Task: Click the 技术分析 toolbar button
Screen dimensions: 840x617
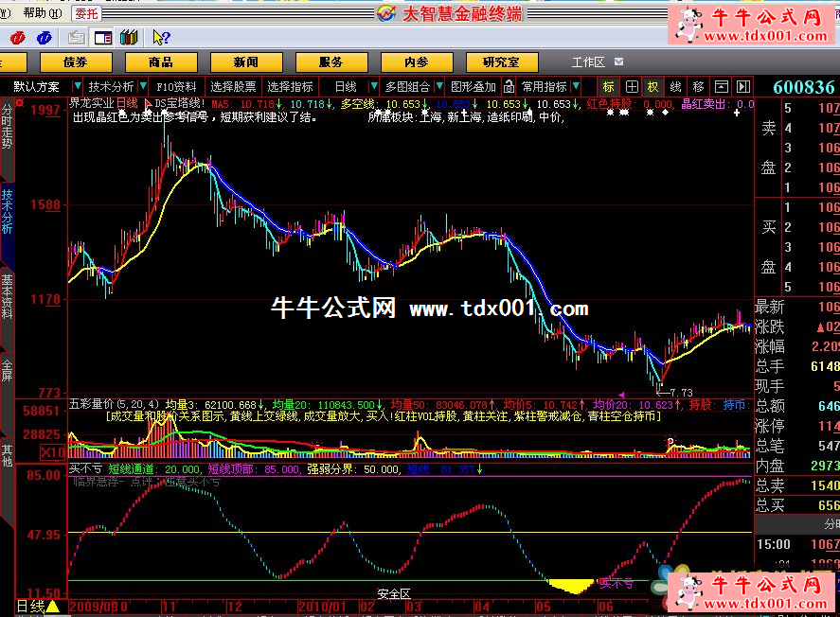Action: click(111, 87)
